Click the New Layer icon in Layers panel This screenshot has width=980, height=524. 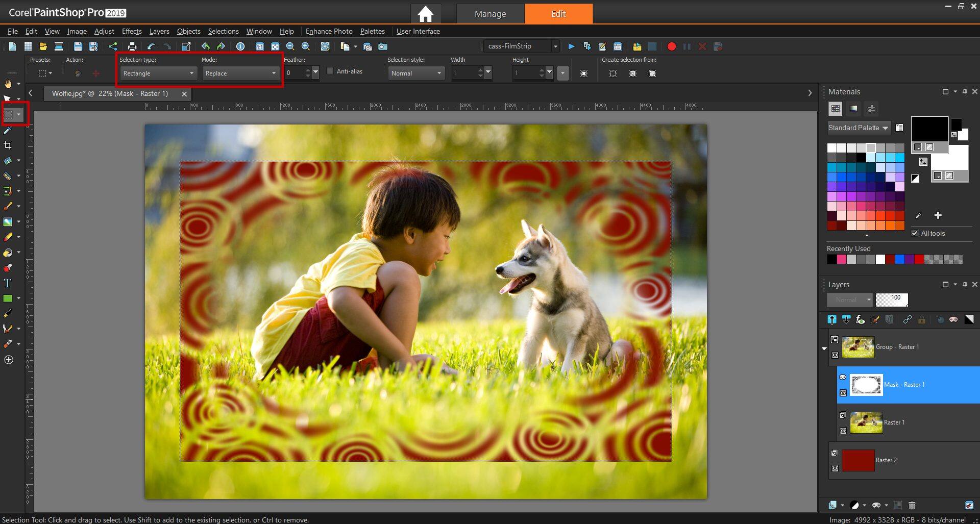833,505
